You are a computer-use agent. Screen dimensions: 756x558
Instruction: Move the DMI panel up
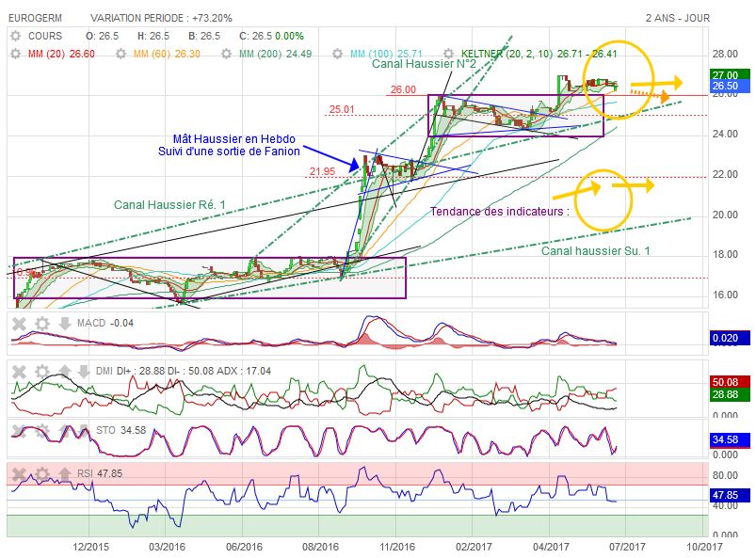click(x=65, y=372)
